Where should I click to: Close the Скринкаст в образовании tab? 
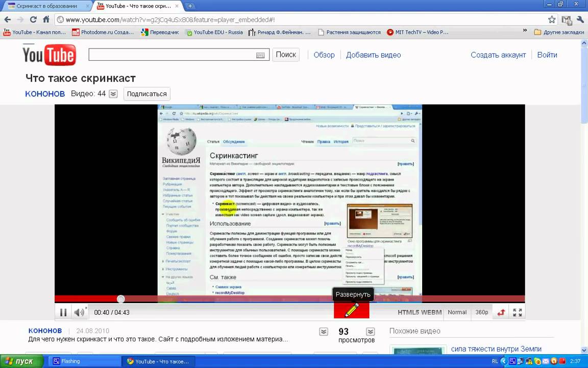coord(88,6)
